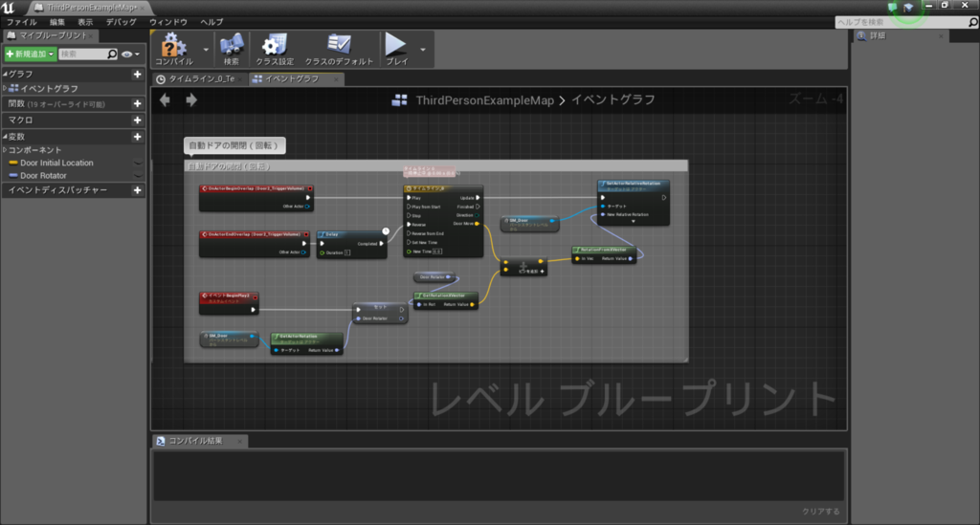Viewport: 980px width, 525px height.
Task: Add a new graph with the グラフ plus button
Action: pyautogui.click(x=138, y=74)
